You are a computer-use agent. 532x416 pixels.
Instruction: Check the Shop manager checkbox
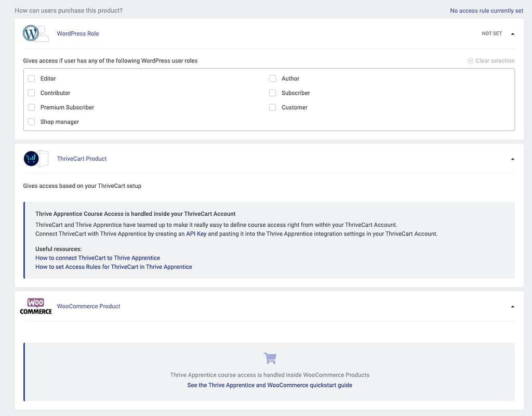pyautogui.click(x=31, y=122)
